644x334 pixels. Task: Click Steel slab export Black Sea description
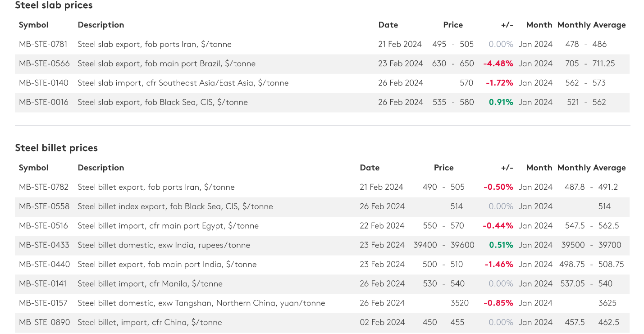point(163,102)
